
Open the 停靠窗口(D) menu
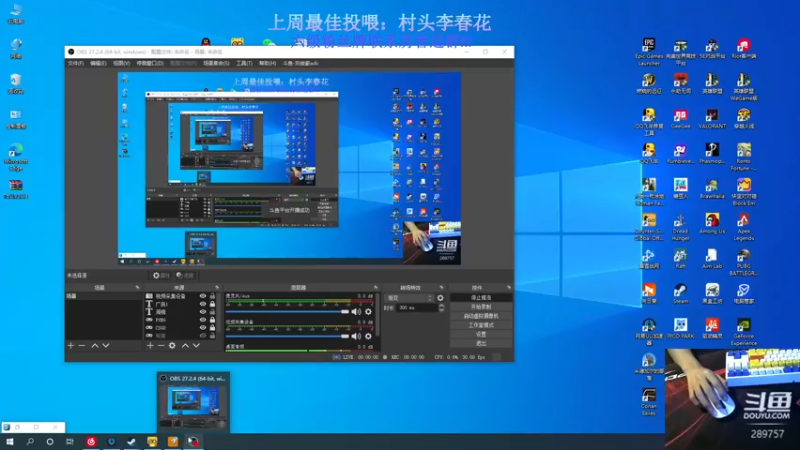tap(150, 63)
